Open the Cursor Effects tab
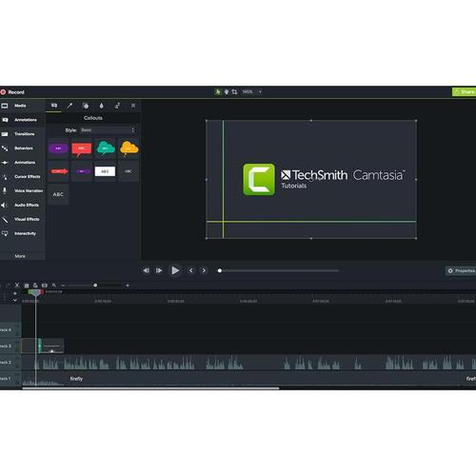The width and height of the screenshot is (476, 476). [x=23, y=177]
